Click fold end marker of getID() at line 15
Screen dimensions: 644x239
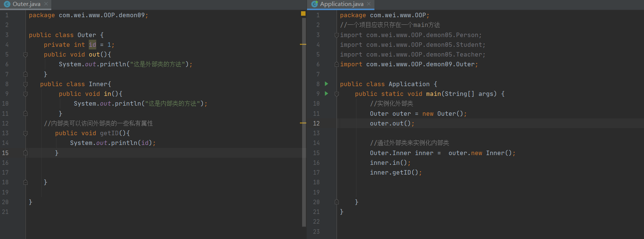coord(25,153)
